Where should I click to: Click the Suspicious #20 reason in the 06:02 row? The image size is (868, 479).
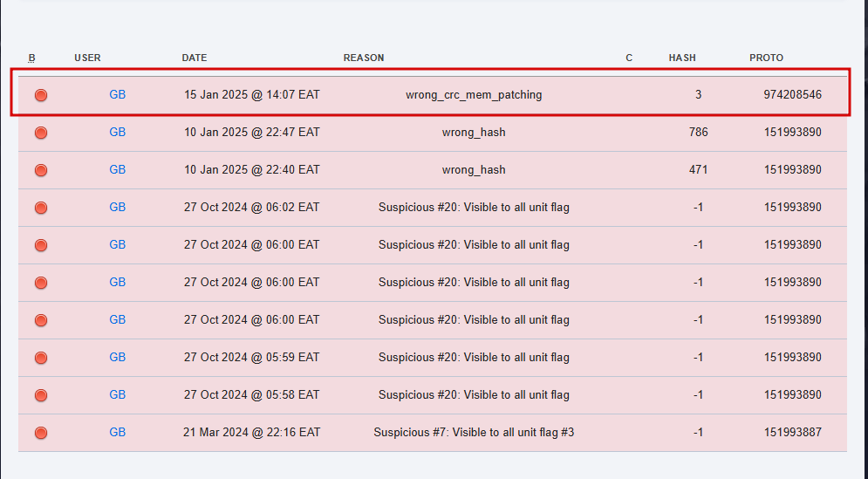[474, 207]
